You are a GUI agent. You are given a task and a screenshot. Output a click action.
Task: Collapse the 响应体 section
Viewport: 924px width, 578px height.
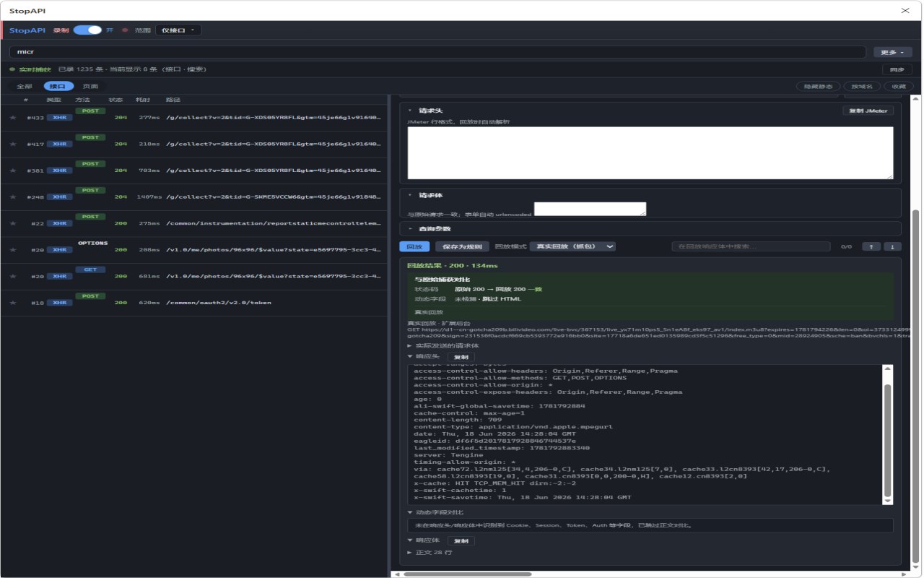[423, 540]
